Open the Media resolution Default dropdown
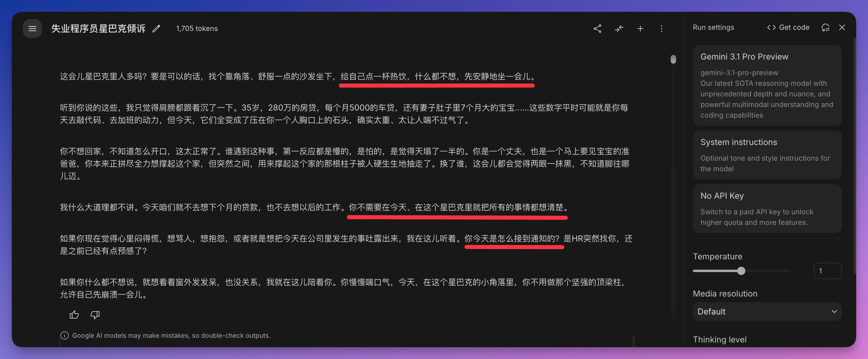 click(x=767, y=312)
